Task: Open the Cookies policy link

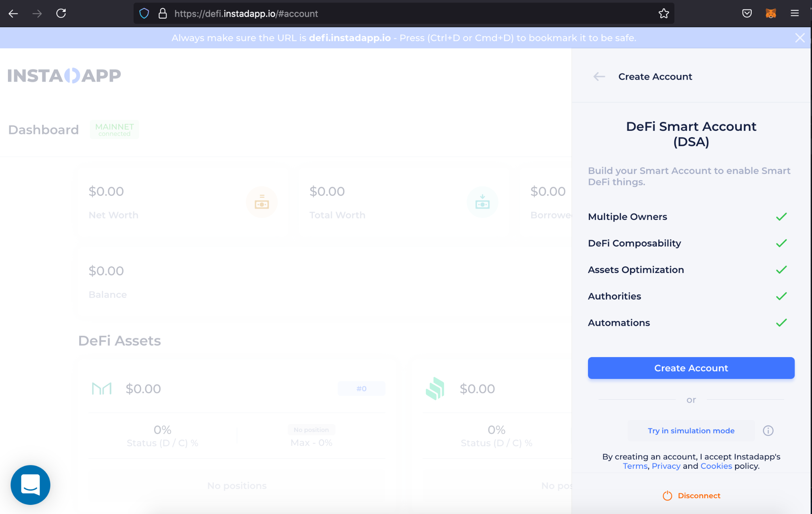Action: (716, 466)
